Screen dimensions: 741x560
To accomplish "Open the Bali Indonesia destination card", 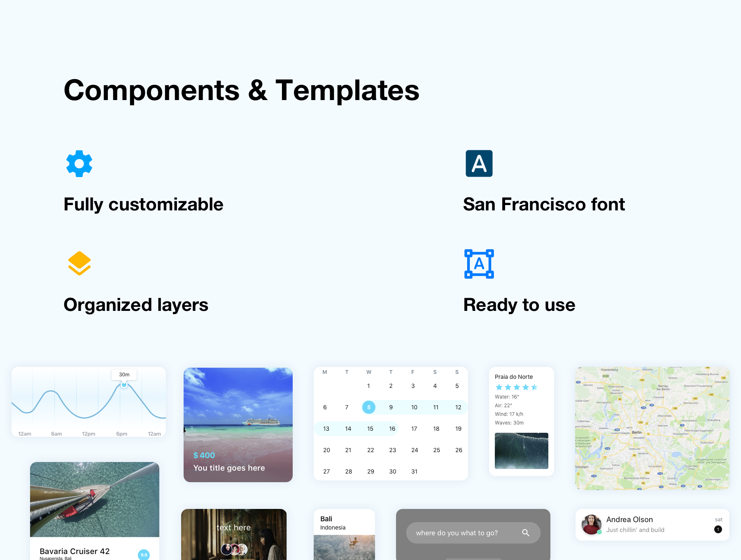I will (344, 534).
